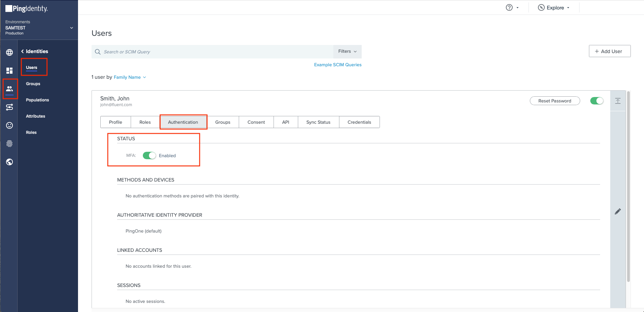
Task: Click the globe environment icon in sidebar
Action: tap(9, 52)
